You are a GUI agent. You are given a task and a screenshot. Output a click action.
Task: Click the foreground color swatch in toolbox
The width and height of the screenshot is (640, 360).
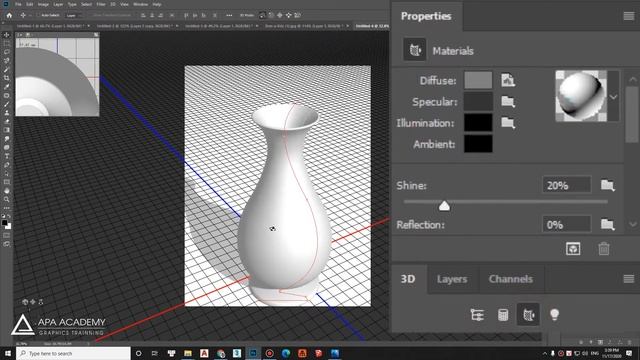click(4, 223)
